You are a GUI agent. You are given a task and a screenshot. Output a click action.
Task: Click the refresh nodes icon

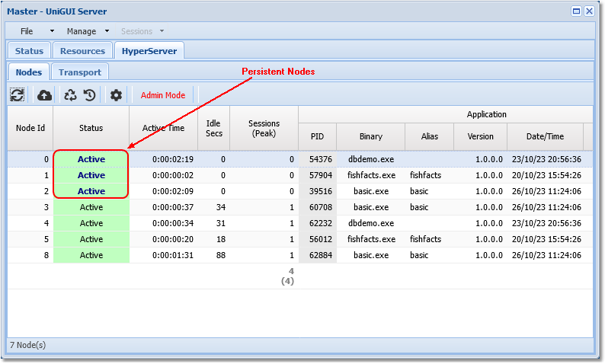coord(17,95)
